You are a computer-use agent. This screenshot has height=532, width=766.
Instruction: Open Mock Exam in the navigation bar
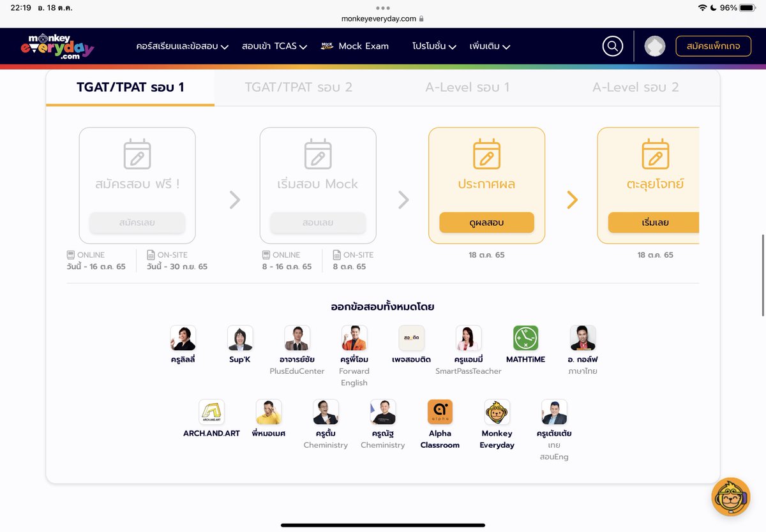(x=355, y=46)
